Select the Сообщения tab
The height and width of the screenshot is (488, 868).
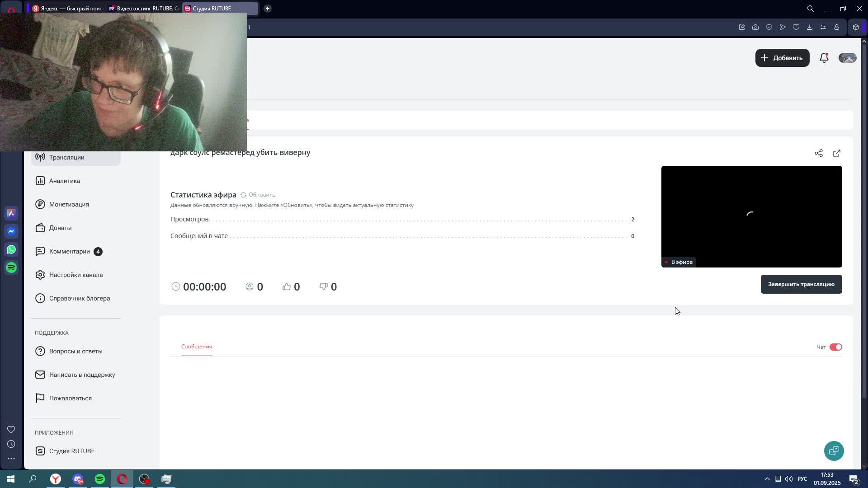[197, 347]
